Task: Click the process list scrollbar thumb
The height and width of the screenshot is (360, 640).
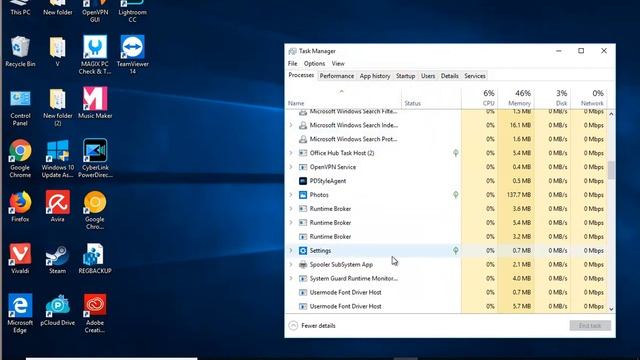Action: coord(611,170)
